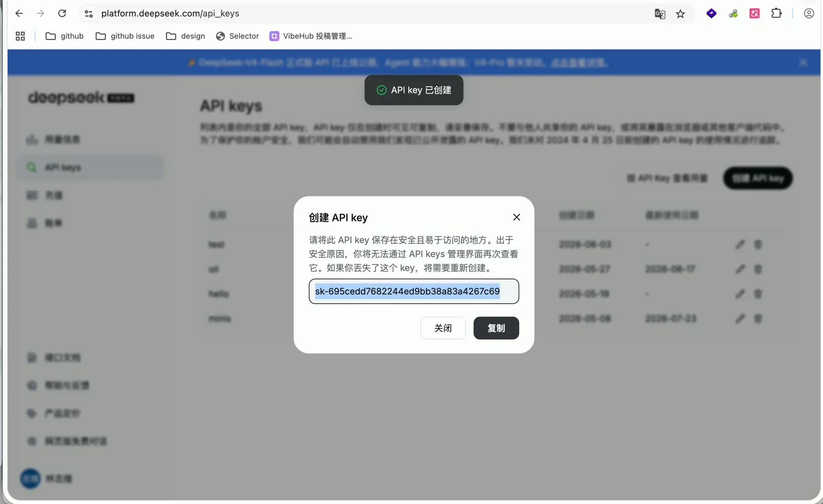Viewport: 823px width, 504px height.
Task: Open the github bookmarks folder
Action: click(65, 36)
